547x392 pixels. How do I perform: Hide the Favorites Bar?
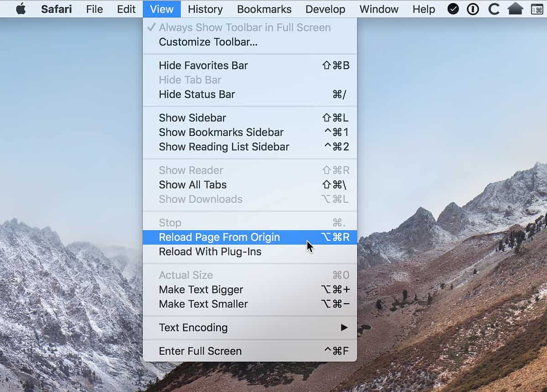pyautogui.click(x=203, y=65)
